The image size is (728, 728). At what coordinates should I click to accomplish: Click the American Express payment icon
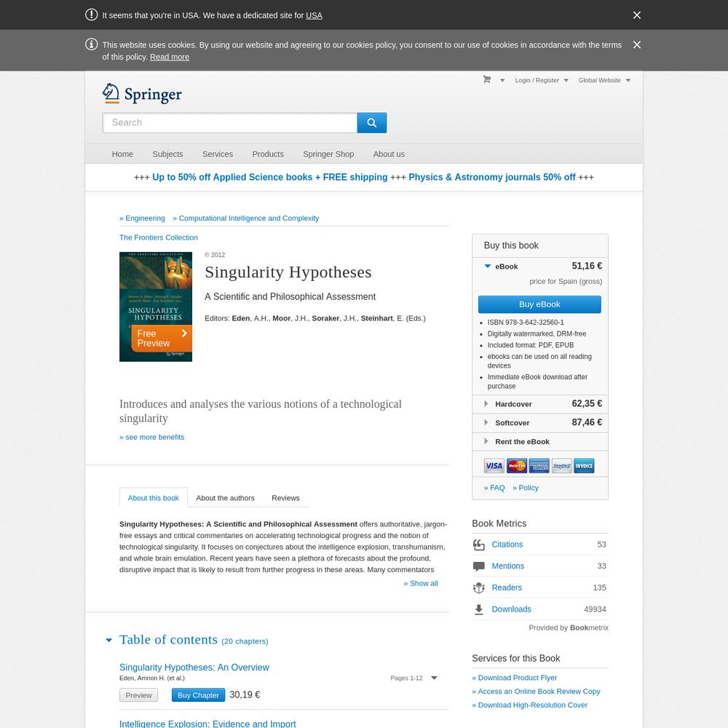pyautogui.click(x=539, y=466)
